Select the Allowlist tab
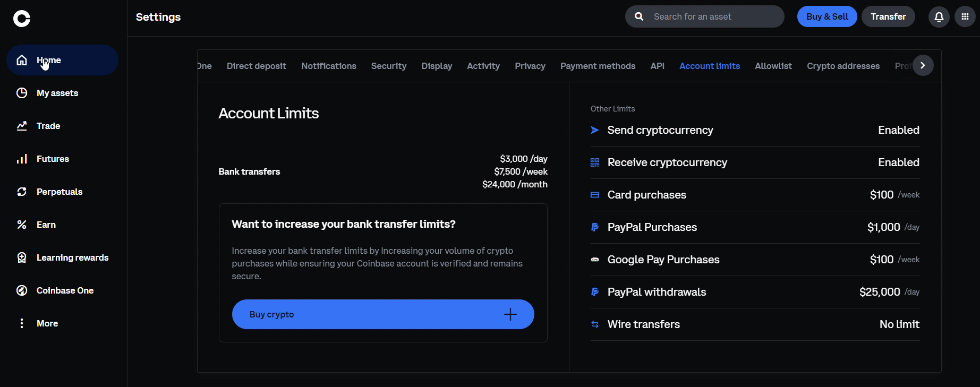Image resolution: width=980 pixels, height=387 pixels. tap(773, 66)
